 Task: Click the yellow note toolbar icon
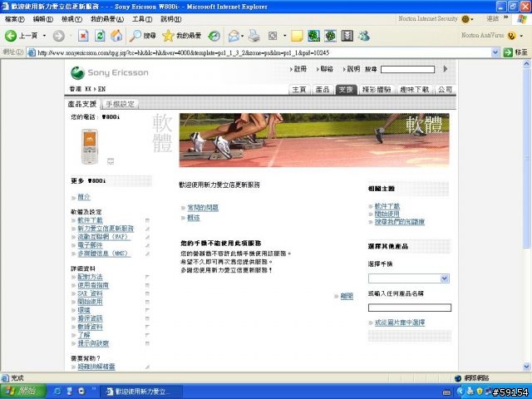(297, 36)
